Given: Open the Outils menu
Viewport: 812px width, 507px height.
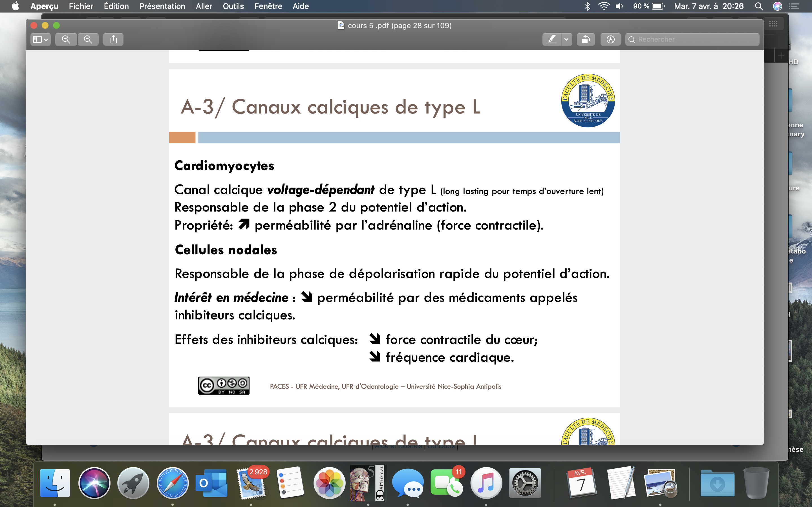Looking at the screenshot, I should point(233,6).
